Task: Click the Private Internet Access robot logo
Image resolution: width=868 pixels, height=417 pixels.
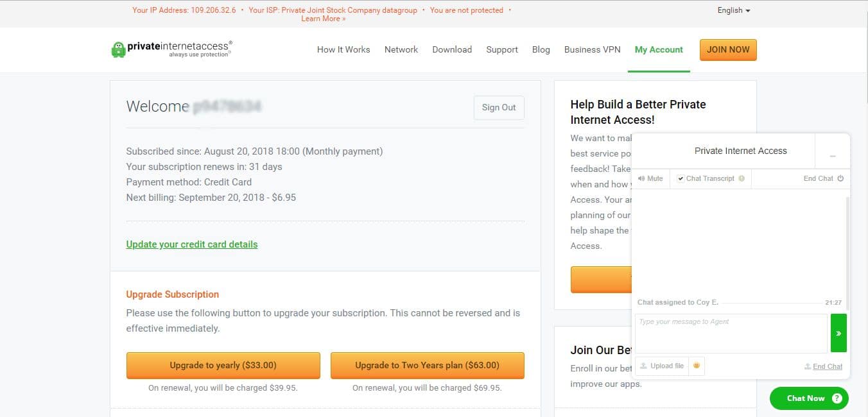Action: pos(118,49)
